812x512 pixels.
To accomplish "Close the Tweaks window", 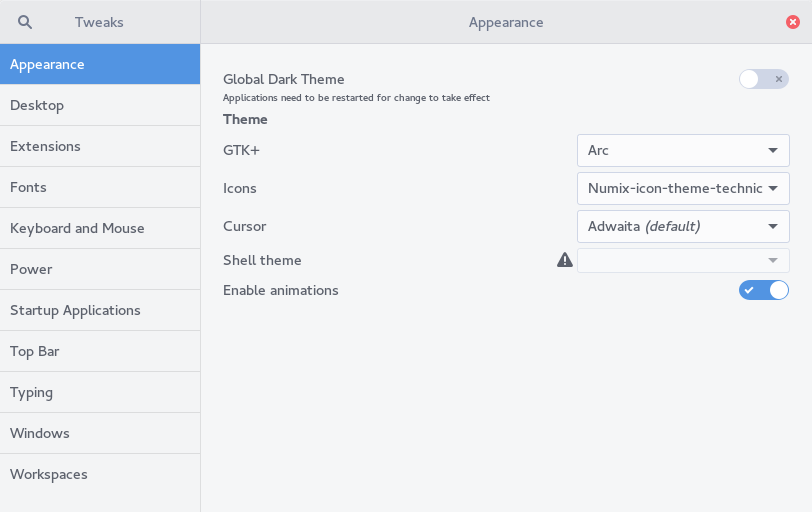I will (x=793, y=22).
